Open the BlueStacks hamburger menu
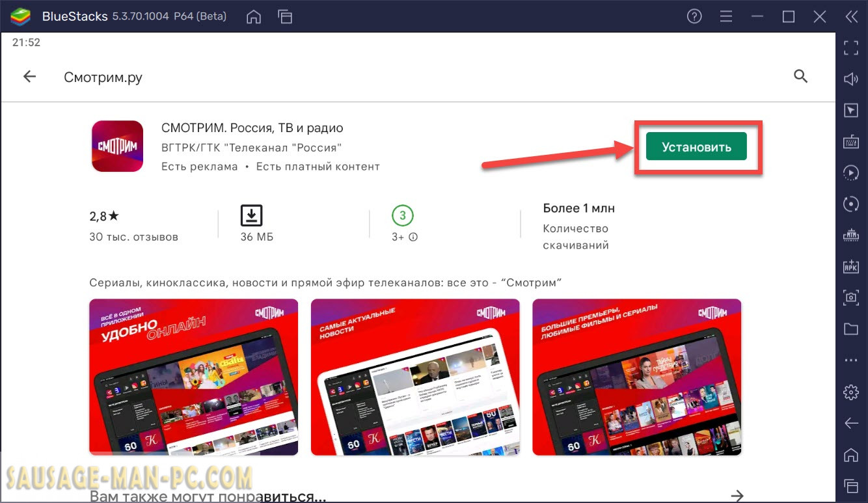 (x=726, y=17)
